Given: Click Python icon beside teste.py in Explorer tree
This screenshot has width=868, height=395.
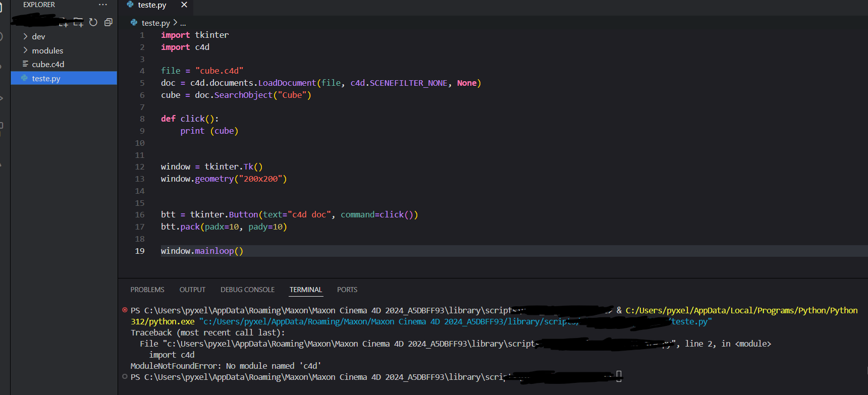Looking at the screenshot, I should coord(24,78).
